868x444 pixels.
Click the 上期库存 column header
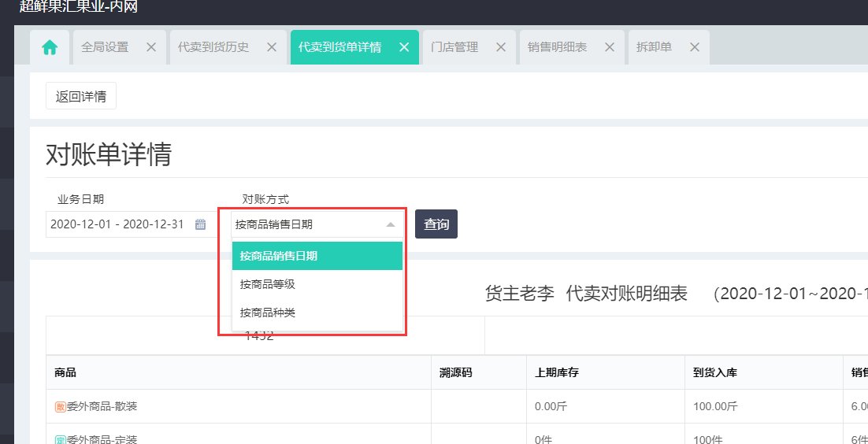click(x=606, y=372)
